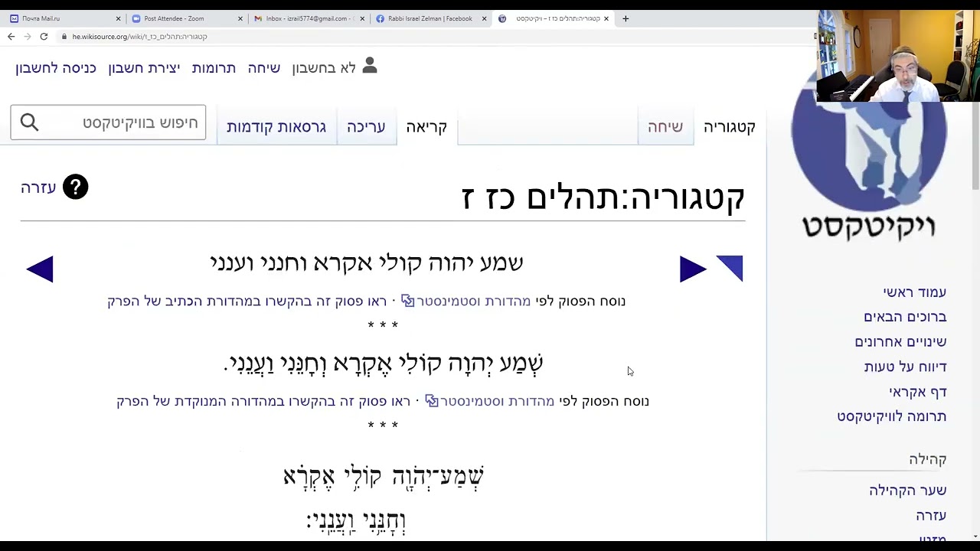Go to עמוד ראשי main page
This screenshot has height=551, width=980.
(x=915, y=292)
